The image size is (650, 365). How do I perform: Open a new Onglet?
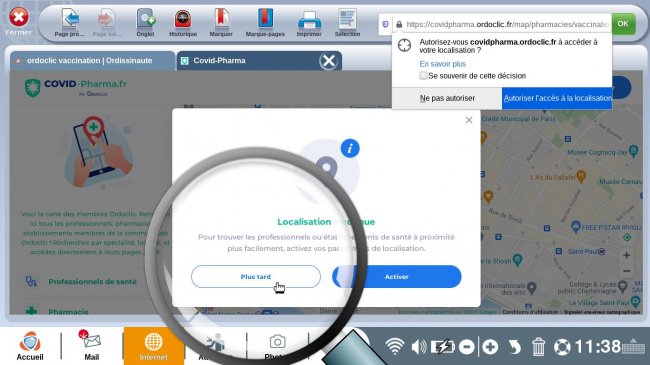click(146, 19)
